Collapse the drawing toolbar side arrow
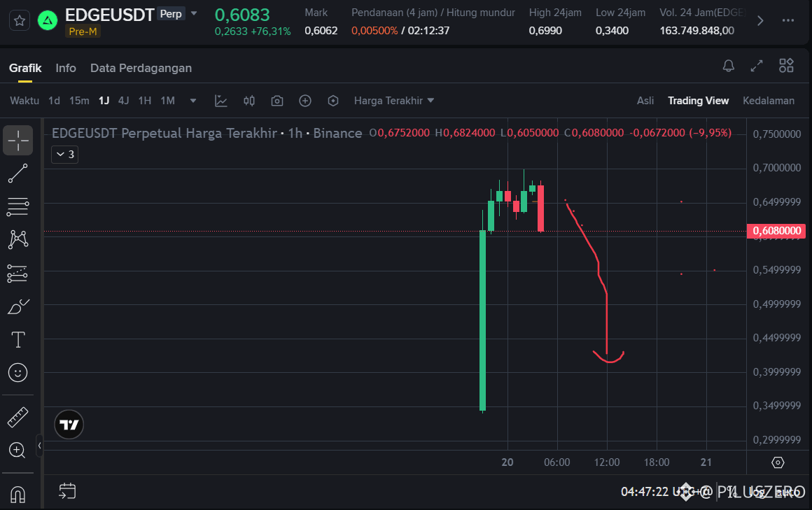 39,445
